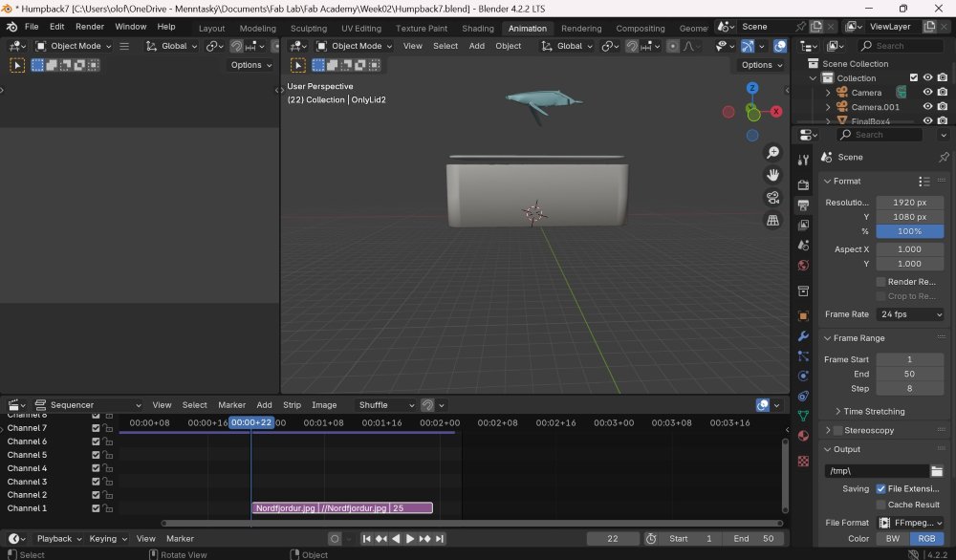The height and width of the screenshot is (560, 956).
Task: Browse output folder icon next to /tmp\
Action: click(x=937, y=471)
